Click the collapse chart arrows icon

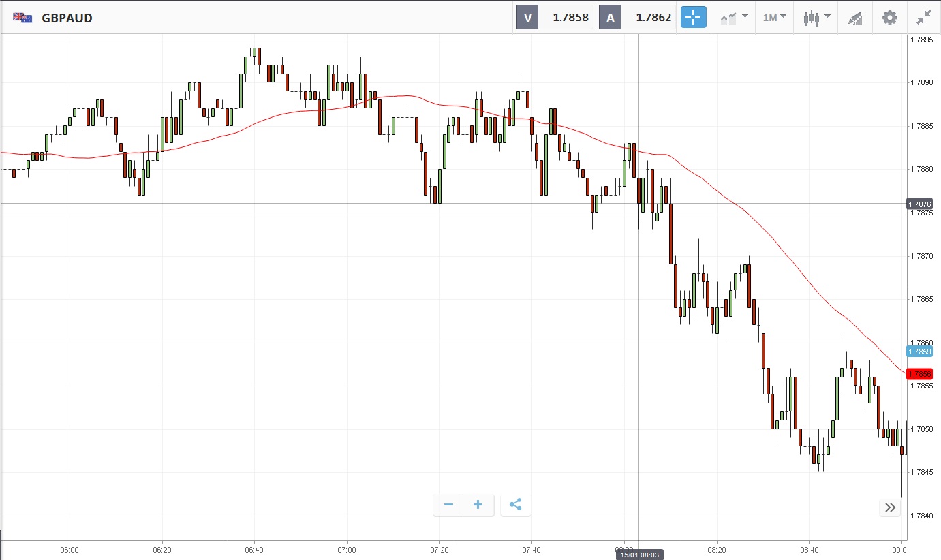(924, 18)
